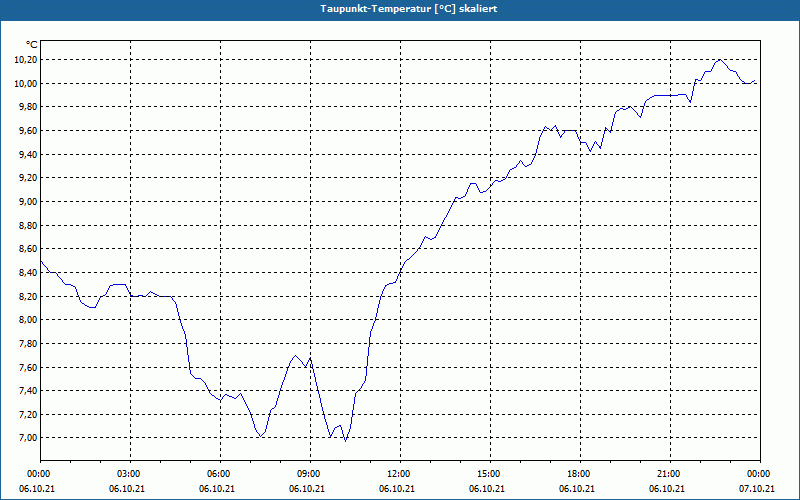Pick the "06.10.21" date beneath 06:00

tap(217, 488)
